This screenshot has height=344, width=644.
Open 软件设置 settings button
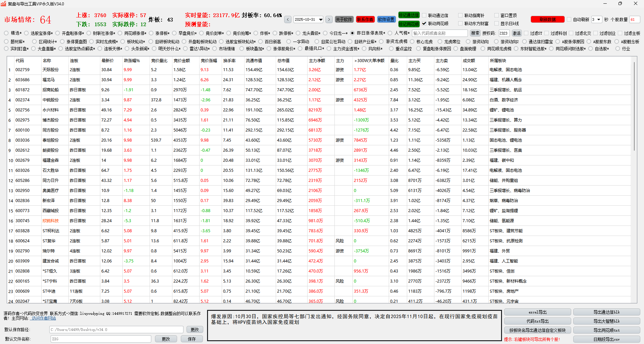[x=386, y=19]
